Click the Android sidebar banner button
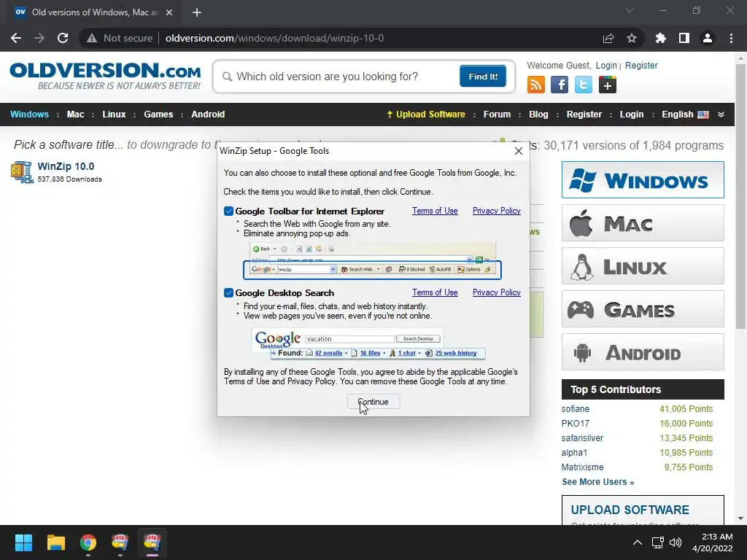Viewport: 747px width, 560px height. coord(643,352)
